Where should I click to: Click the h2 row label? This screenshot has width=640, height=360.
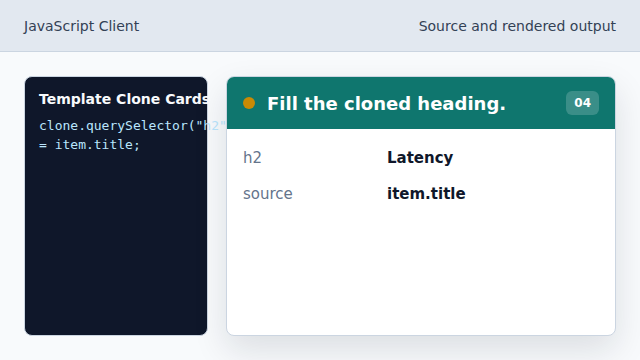[252, 158]
